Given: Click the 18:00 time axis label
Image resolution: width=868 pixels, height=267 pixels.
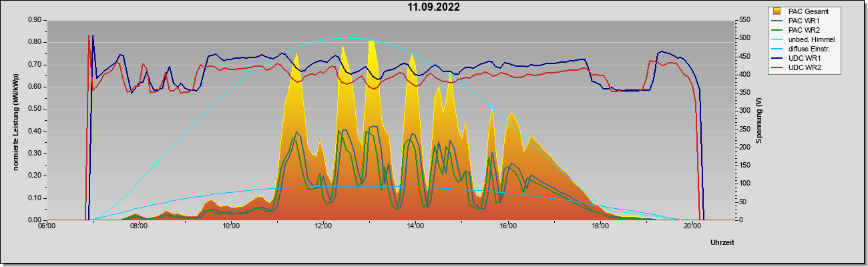Looking at the screenshot, I should pos(600,227).
